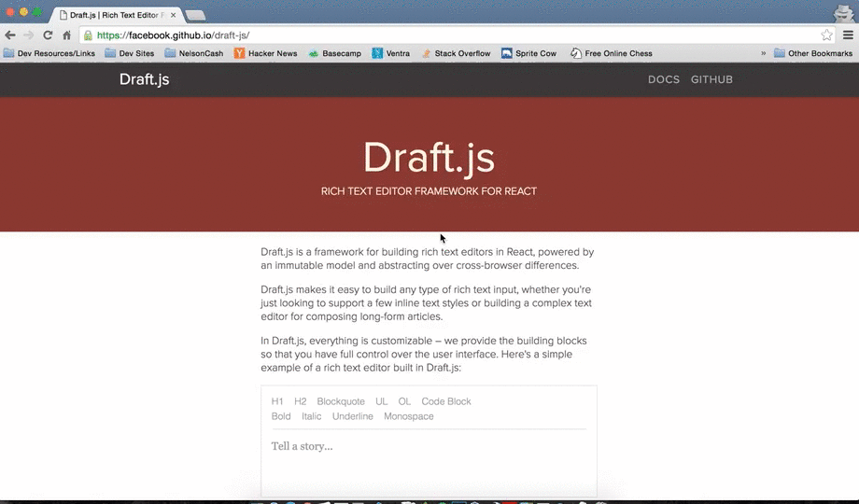Image resolution: width=859 pixels, height=504 pixels.
Task: Expand hidden bookmarks with the double chevron
Action: tap(763, 53)
